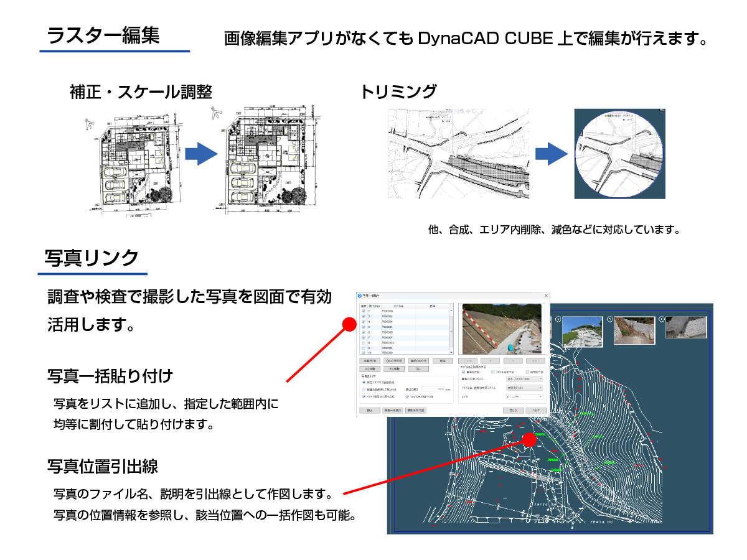The width and height of the screenshot is (747, 560).
Task: Click the 写真一括貼付 button
Action: point(392,411)
